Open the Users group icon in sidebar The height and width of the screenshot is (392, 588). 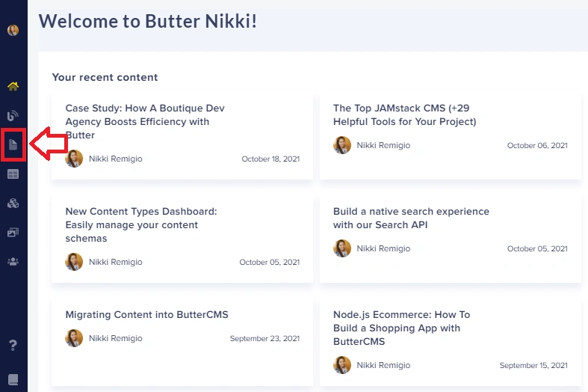tap(13, 261)
